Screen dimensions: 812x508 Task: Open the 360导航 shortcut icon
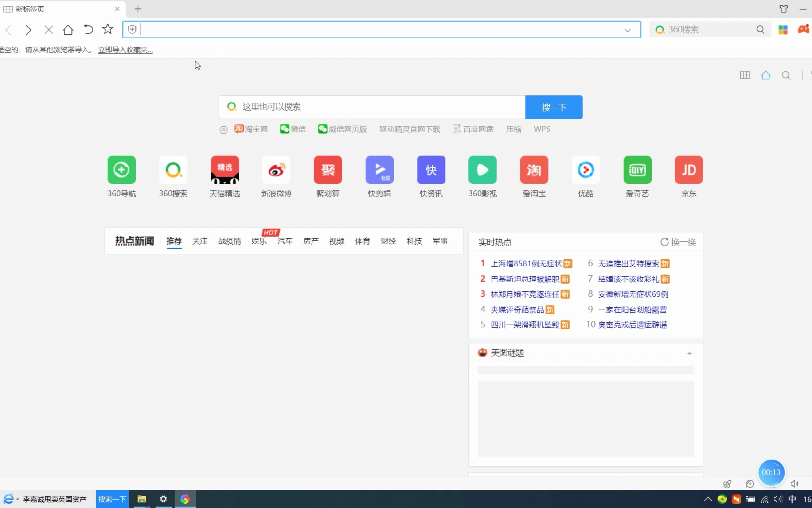121,170
